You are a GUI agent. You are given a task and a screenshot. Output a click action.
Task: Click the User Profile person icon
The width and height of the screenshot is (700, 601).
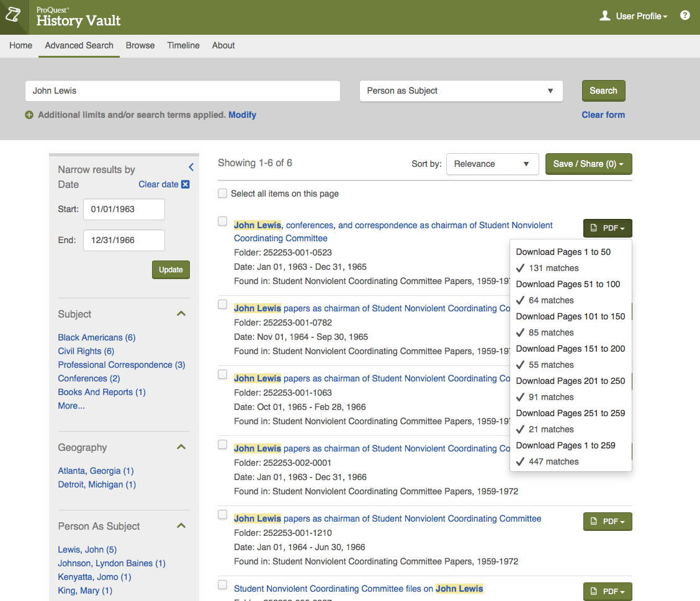[604, 16]
